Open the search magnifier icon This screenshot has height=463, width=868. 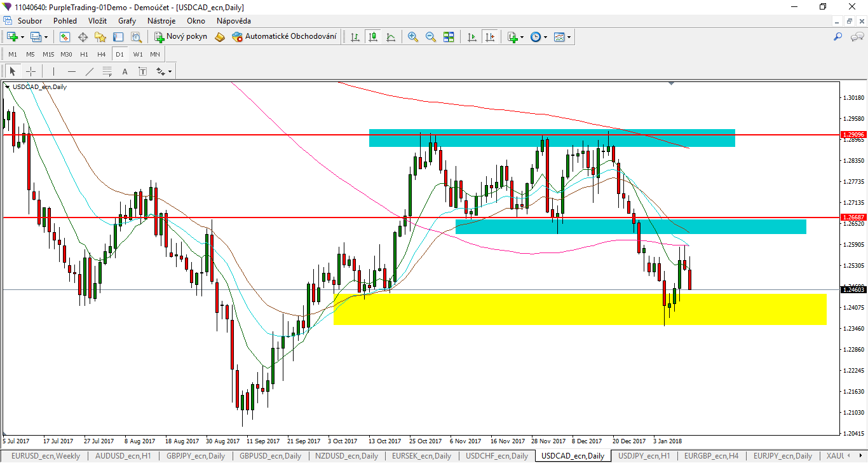pos(837,37)
